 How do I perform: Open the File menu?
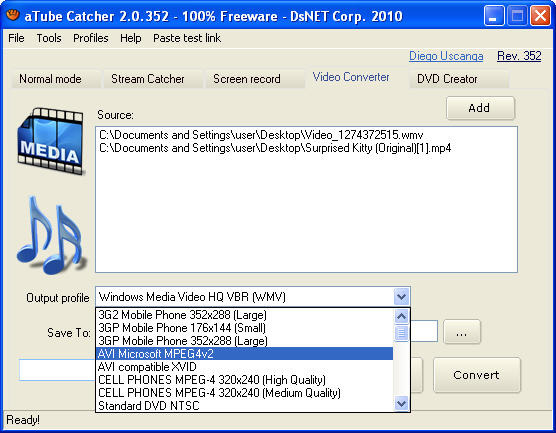click(16, 38)
